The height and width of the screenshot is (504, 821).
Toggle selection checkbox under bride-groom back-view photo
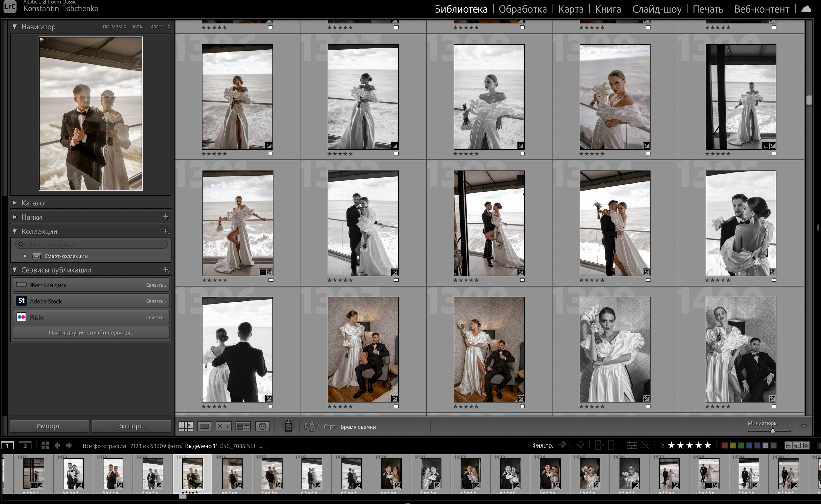(270, 406)
